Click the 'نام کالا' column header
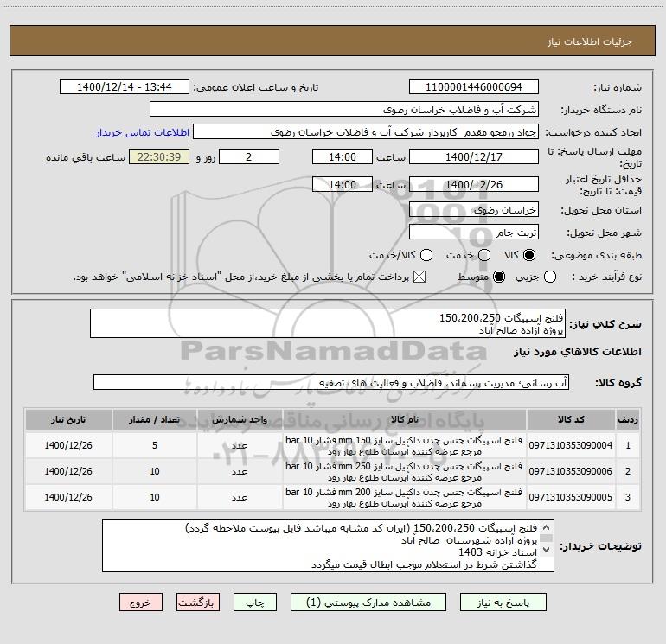Image resolution: width=666 pixels, height=644 pixels. point(405,420)
